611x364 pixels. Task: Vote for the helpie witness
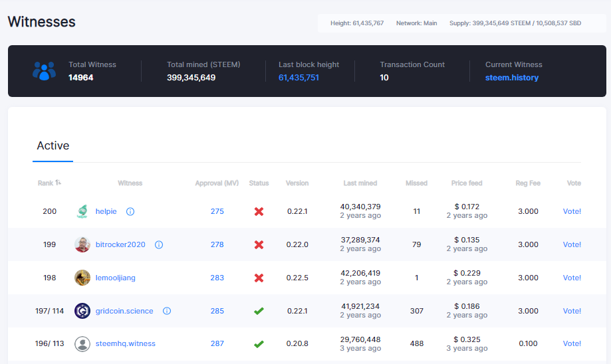pyautogui.click(x=572, y=211)
